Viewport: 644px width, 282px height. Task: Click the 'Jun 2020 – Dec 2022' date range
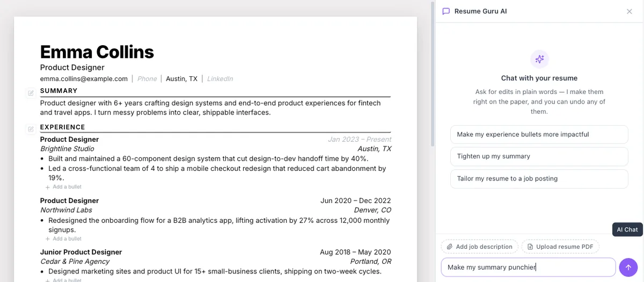pyautogui.click(x=356, y=200)
